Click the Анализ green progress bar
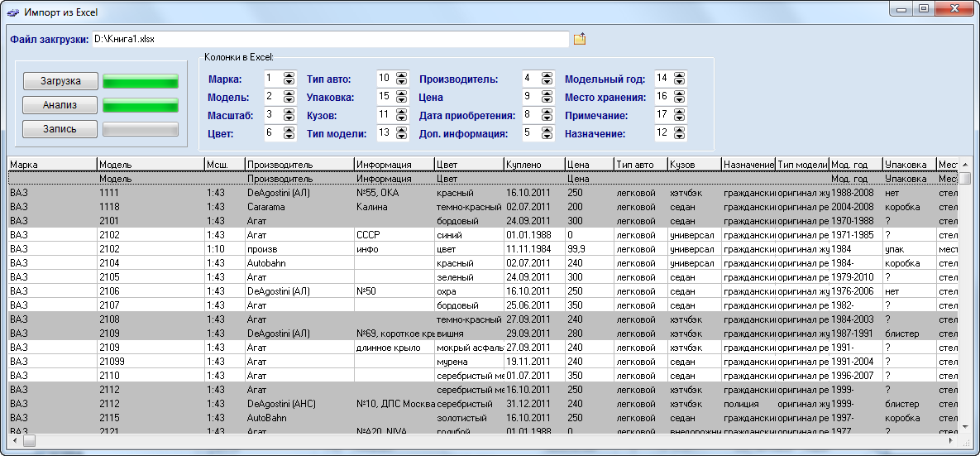 tap(141, 105)
